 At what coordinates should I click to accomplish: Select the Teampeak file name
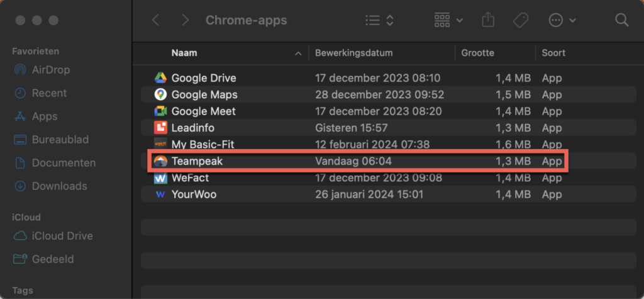tap(197, 161)
